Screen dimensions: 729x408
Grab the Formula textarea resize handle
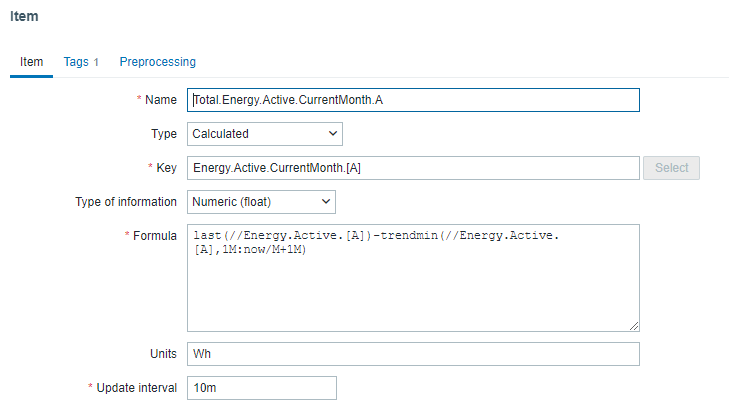pos(634,326)
